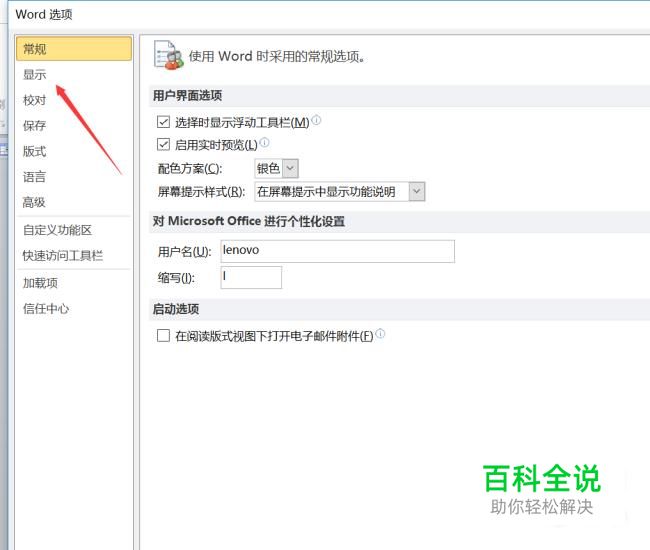Click the 用户名 input field containing lenovo
Viewport: 650px width, 550px height.
(x=337, y=251)
